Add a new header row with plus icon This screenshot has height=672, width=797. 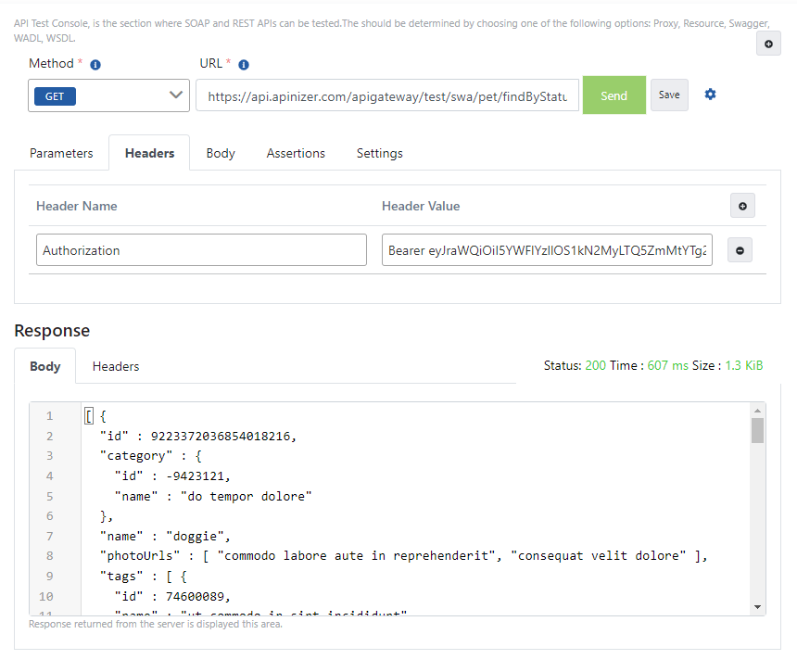742,206
